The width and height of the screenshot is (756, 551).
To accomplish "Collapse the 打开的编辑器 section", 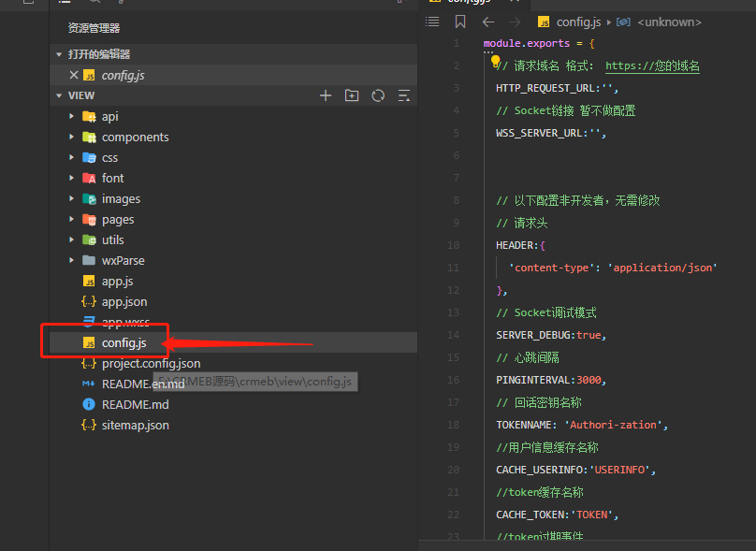I will click(x=59, y=54).
